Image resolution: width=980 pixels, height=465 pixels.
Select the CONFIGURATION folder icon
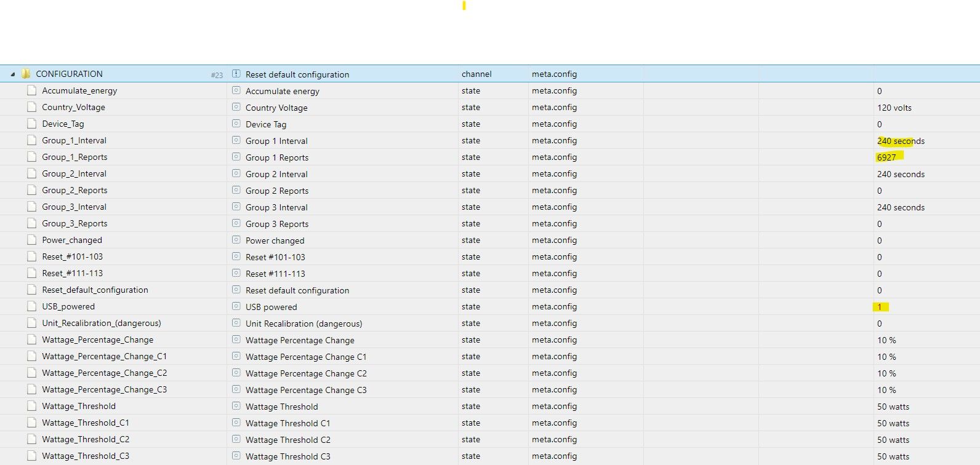click(26, 74)
